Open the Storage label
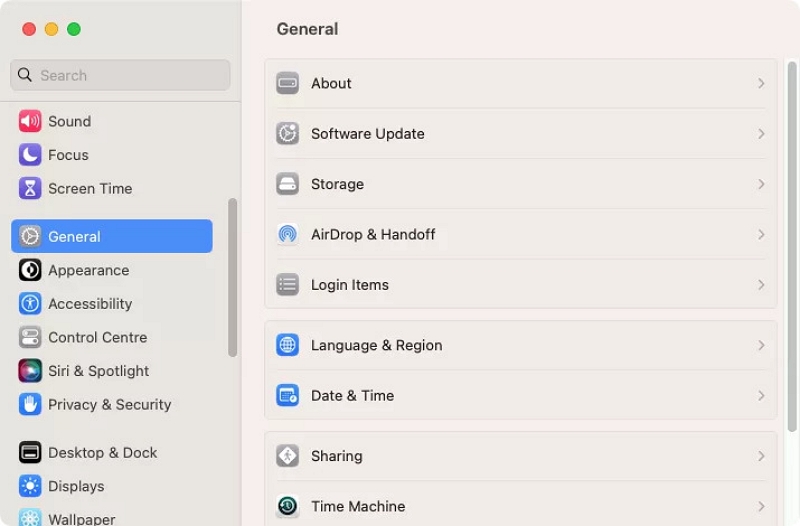The image size is (800, 526). point(337,184)
